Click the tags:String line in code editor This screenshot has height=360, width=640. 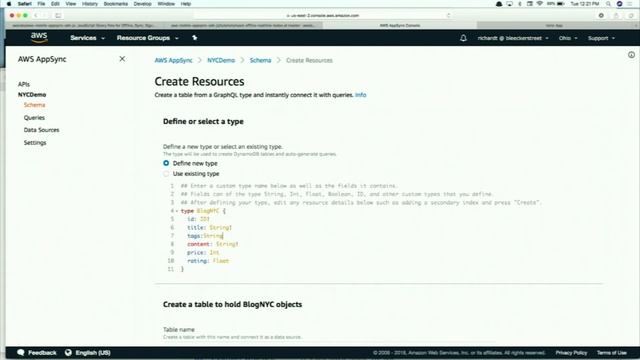tap(205, 236)
